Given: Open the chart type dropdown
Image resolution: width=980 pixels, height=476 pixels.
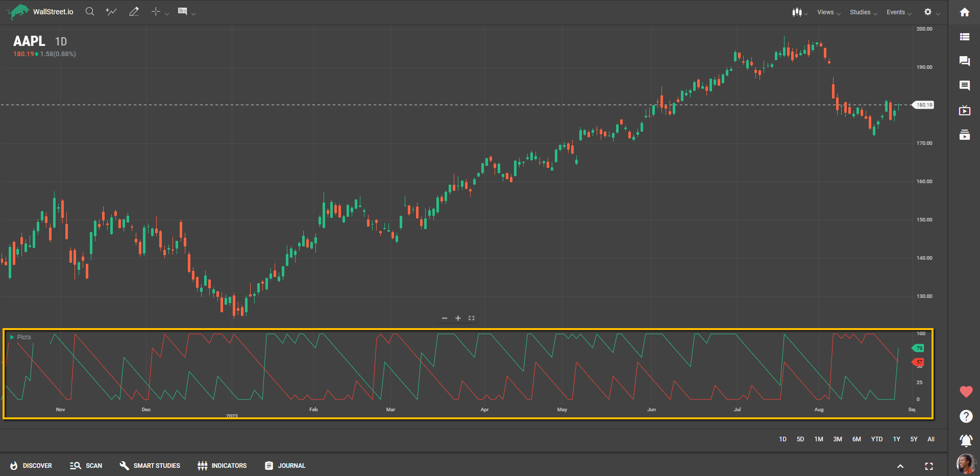Looking at the screenshot, I should [799, 12].
